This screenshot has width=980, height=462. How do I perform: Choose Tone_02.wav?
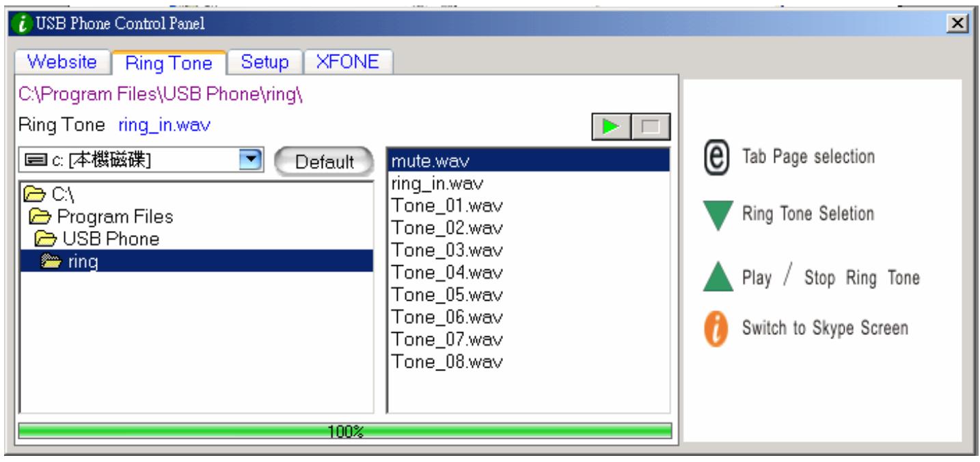click(528, 228)
